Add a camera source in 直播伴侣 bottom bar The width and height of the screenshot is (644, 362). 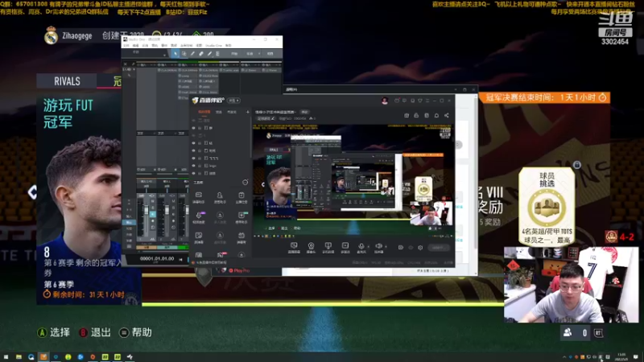(311, 246)
